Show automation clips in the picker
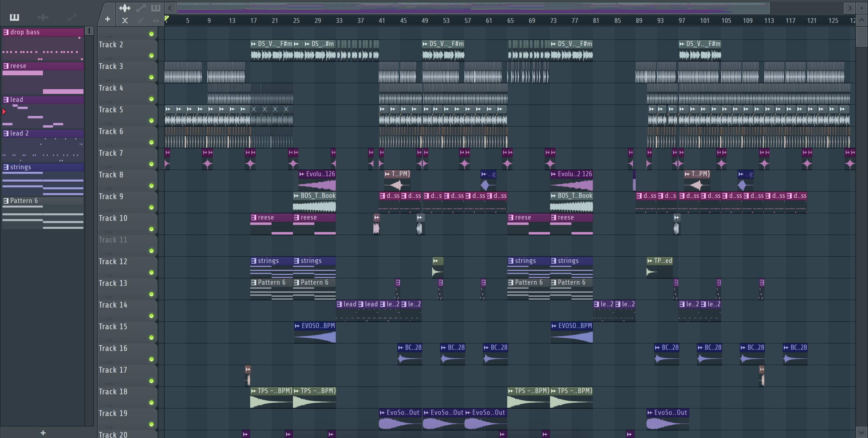The height and width of the screenshot is (438, 868). click(72, 17)
